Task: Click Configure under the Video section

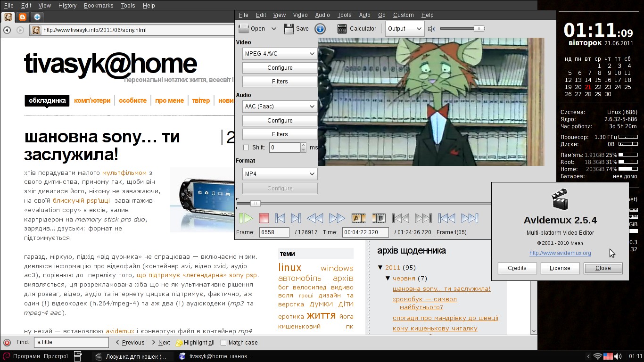Action: click(280, 68)
